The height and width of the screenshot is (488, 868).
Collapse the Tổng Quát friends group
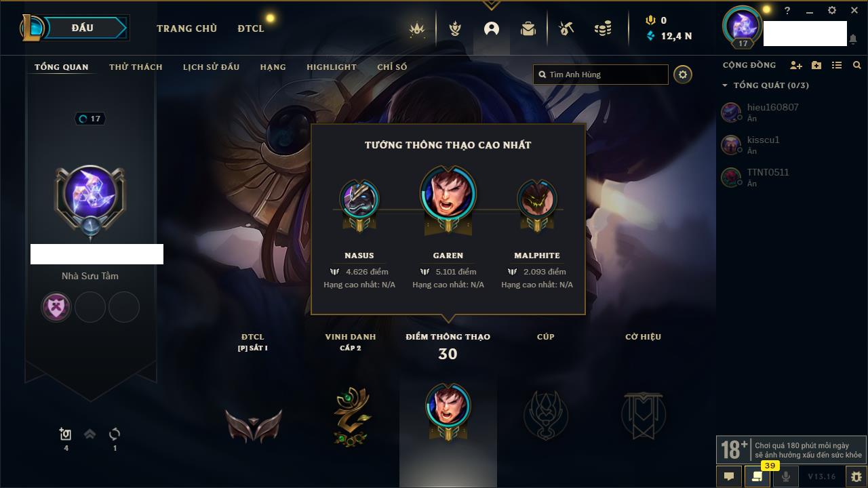pyautogui.click(x=725, y=85)
